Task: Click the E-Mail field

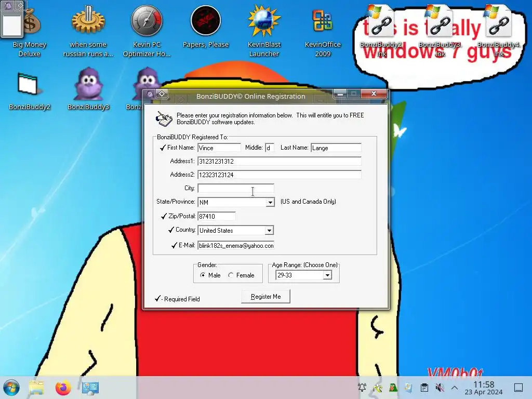Action: tap(236, 245)
